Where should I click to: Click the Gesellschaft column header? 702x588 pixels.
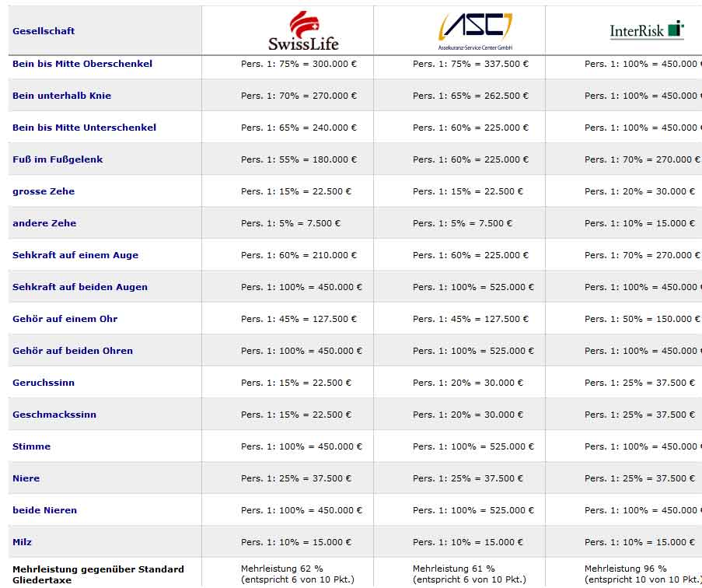[44, 31]
